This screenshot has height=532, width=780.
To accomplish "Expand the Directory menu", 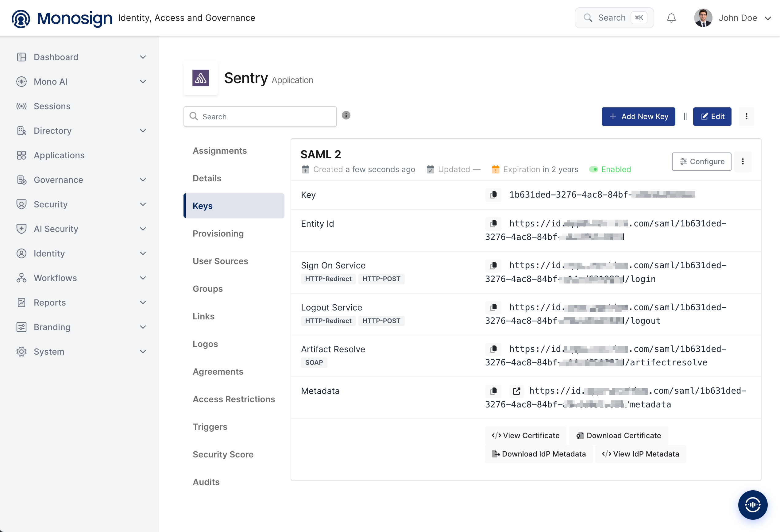I will pos(82,131).
